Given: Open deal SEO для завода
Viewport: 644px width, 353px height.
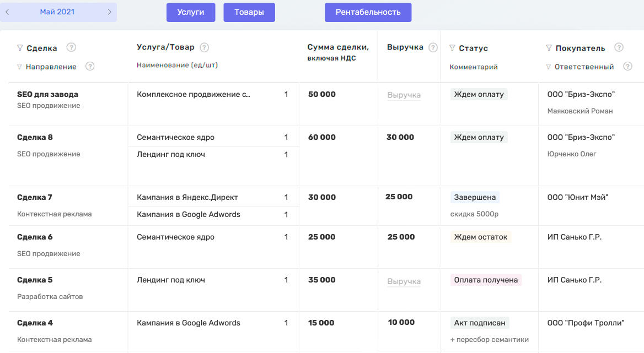Looking at the screenshot, I should coord(47,94).
